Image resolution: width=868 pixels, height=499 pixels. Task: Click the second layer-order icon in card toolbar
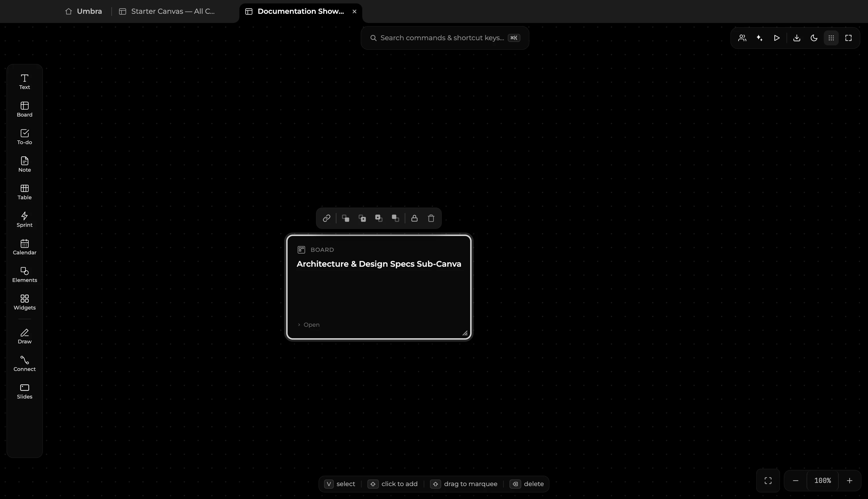point(362,218)
